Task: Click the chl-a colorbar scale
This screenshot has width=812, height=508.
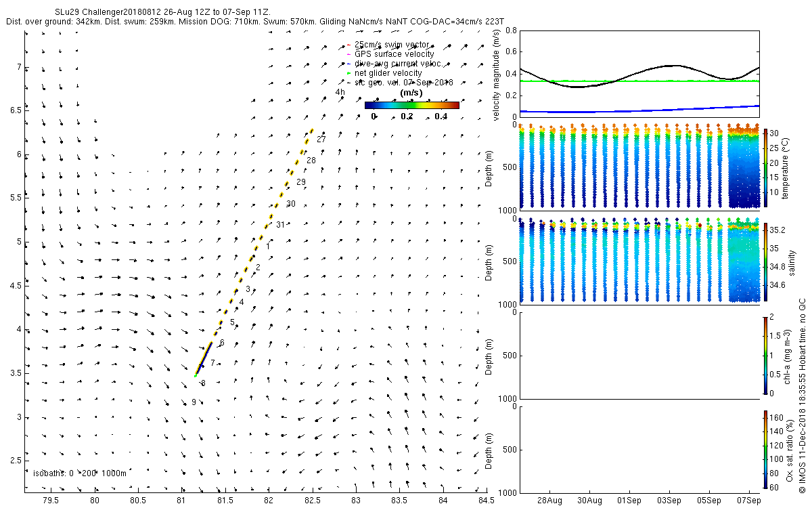Action: click(x=765, y=355)
